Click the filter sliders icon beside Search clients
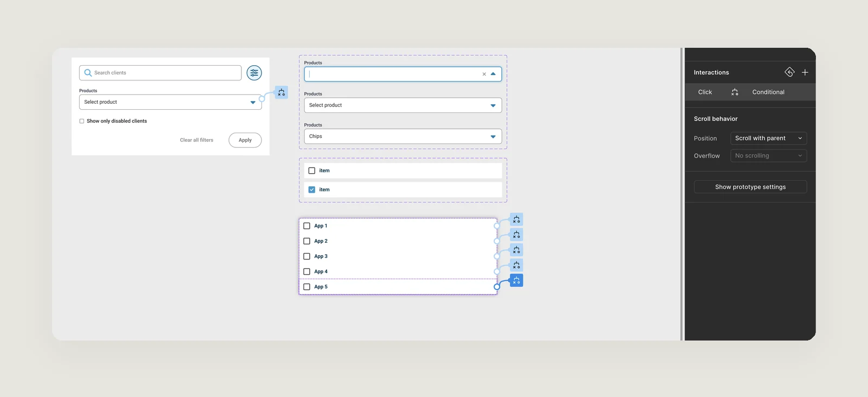Screen dimensions: 868x397 [x=254, y=73]
